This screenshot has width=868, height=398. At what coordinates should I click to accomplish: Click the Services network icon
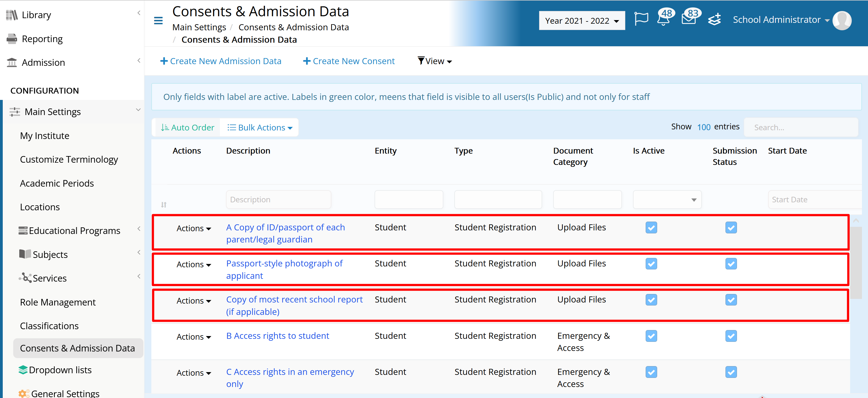25,278
